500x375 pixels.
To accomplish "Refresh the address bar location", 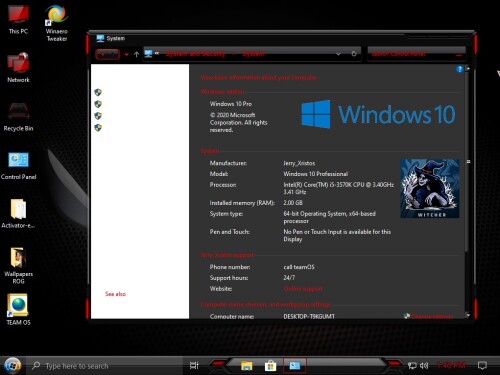I will pyautogui.click(x=354, y=54).
